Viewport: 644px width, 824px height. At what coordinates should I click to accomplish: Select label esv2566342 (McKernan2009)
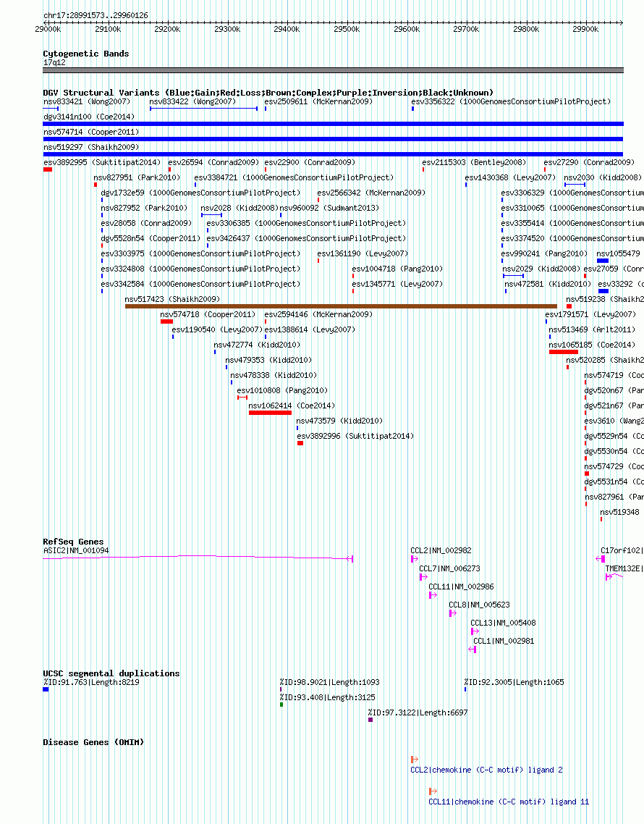tap(371, 193)
